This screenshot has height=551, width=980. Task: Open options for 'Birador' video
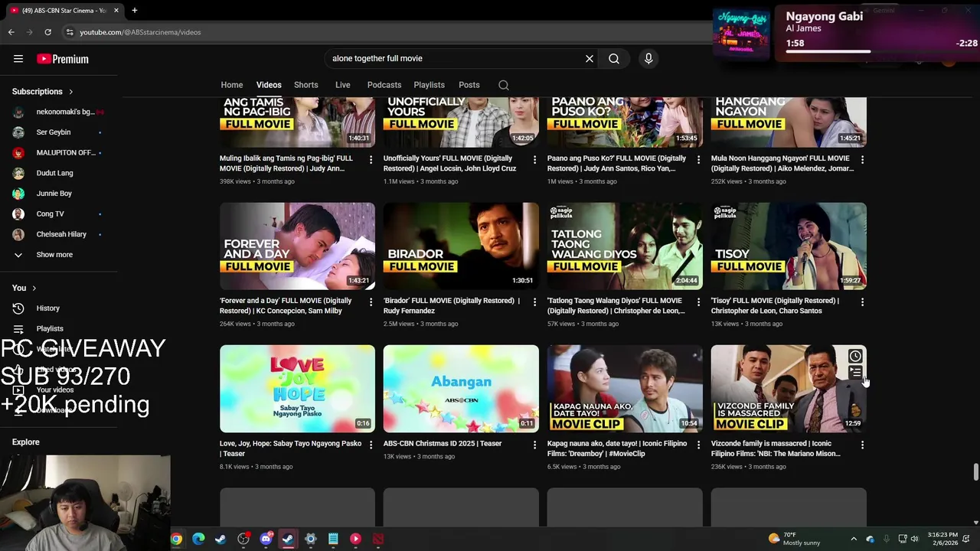click(534, 302)
